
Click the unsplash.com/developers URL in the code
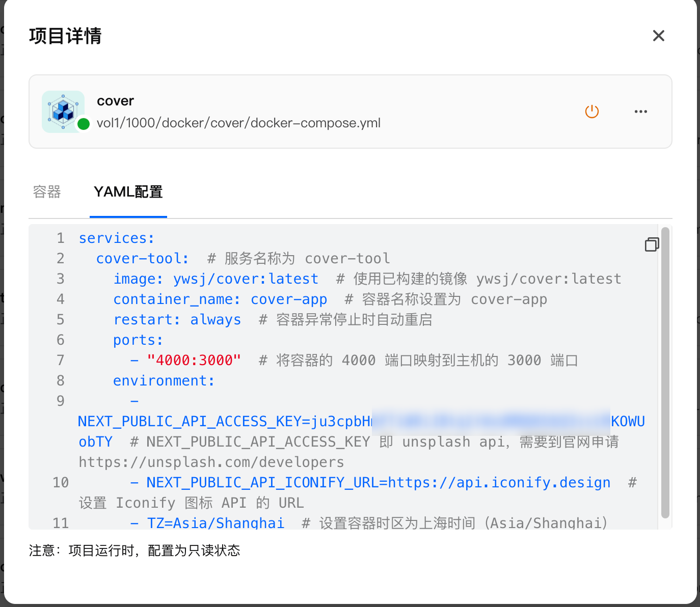211,462
